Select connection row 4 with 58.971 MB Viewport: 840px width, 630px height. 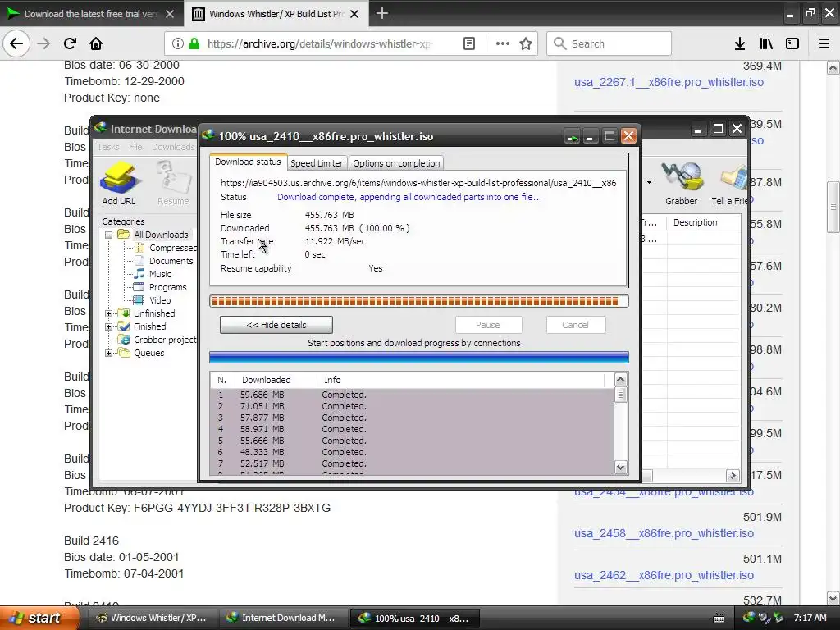412,429
